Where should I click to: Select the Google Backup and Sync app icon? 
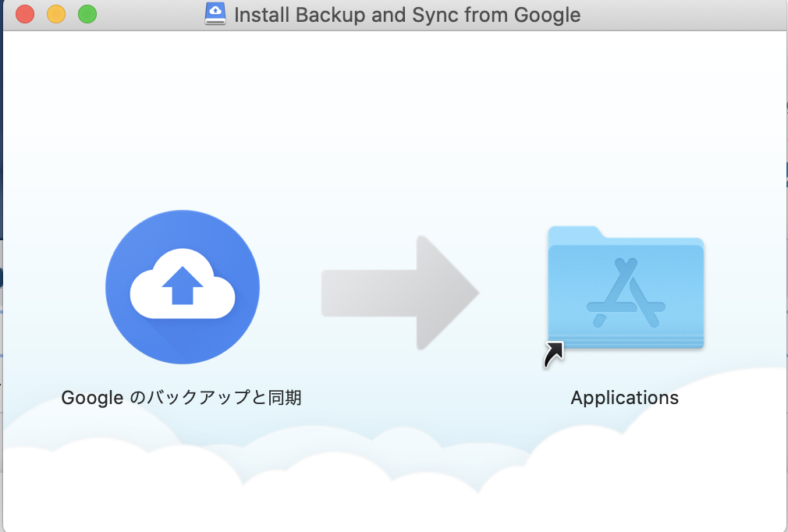point(183,287)
